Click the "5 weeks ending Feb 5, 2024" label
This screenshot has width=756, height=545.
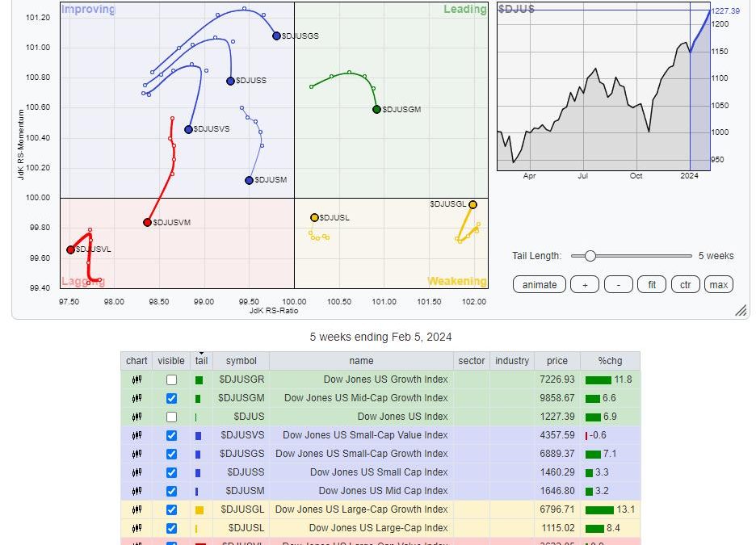tap(380, 337)
